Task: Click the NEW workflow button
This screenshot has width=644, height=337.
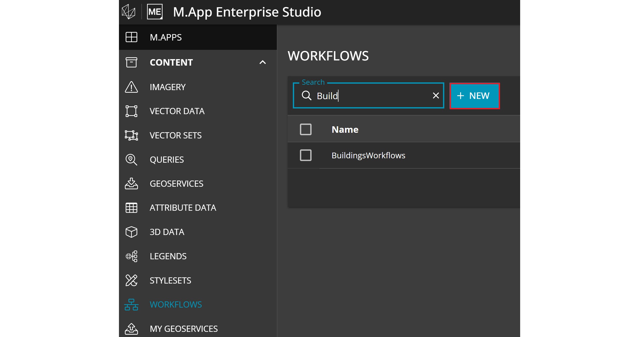Action: 474,96
